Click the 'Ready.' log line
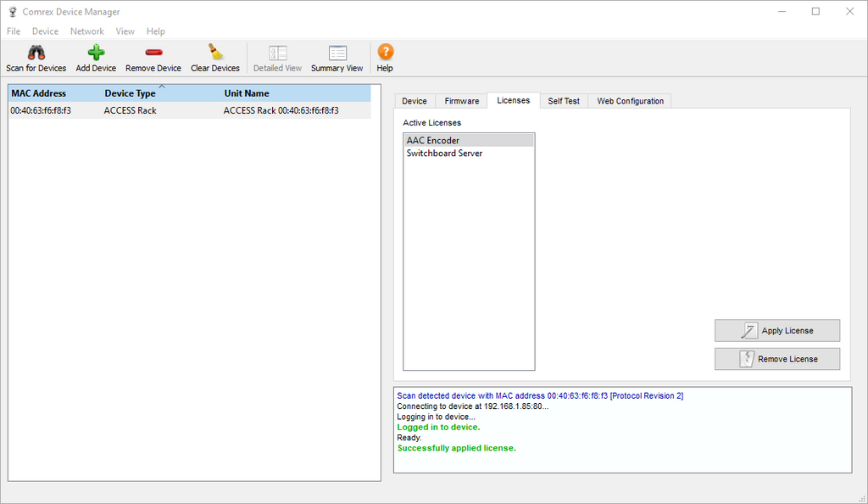 pos(409,438)
